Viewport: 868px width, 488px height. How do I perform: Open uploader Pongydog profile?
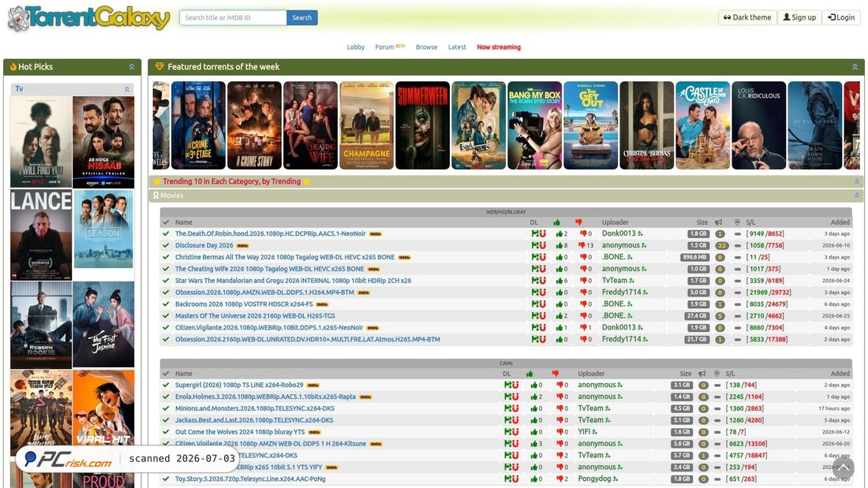594,479
